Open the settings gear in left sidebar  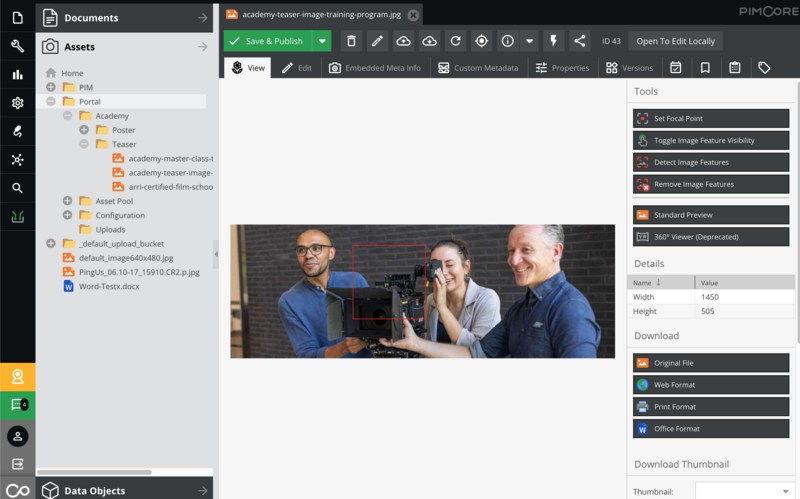point(17,103)
